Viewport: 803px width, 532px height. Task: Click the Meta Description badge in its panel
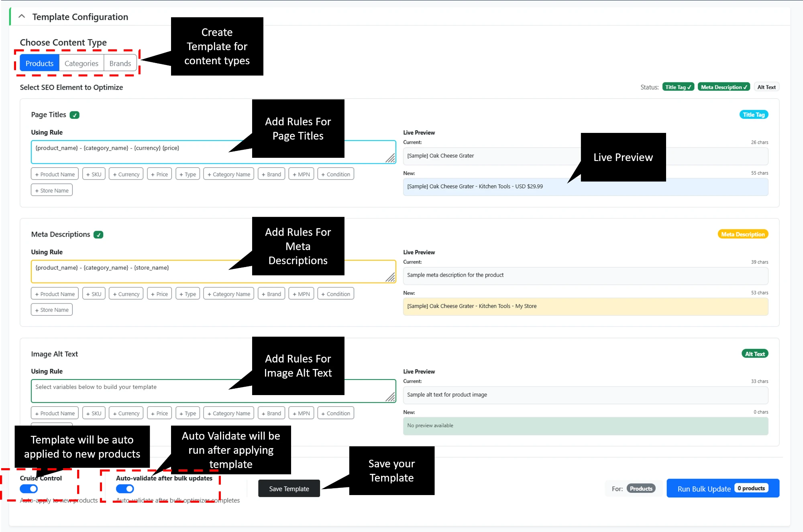point(742,234)
